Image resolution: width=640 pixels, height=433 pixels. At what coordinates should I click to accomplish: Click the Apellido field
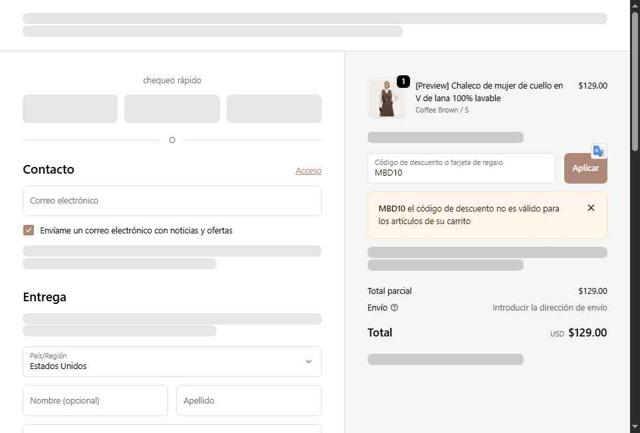(249, 400)
